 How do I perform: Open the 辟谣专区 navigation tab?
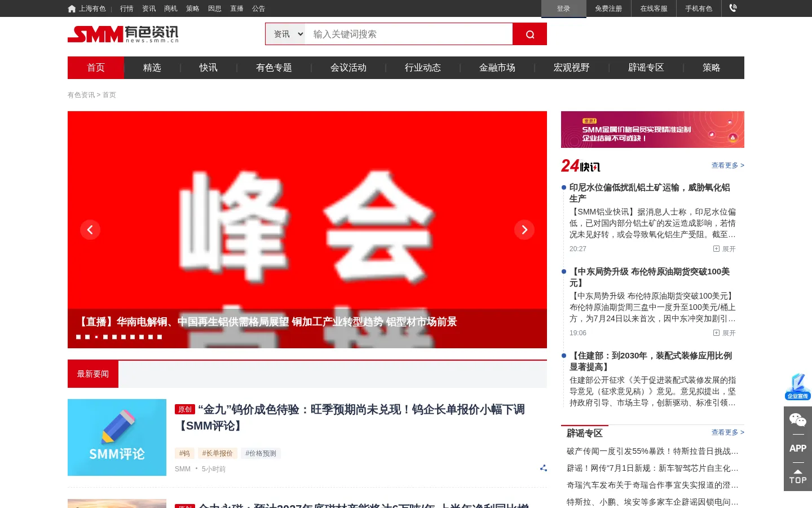pos(646,68)
